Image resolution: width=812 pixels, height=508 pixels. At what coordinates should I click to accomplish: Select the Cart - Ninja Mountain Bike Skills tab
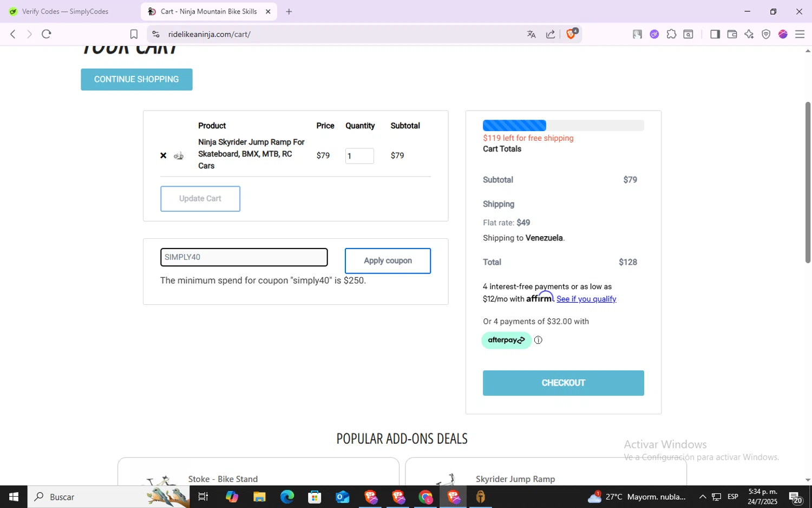pyautogui.click(x=208, y=11)
